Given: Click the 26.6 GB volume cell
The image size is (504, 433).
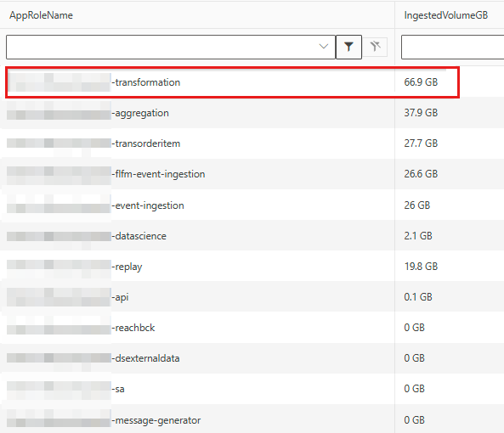Looking at the screenshot, I should point(421,174).
